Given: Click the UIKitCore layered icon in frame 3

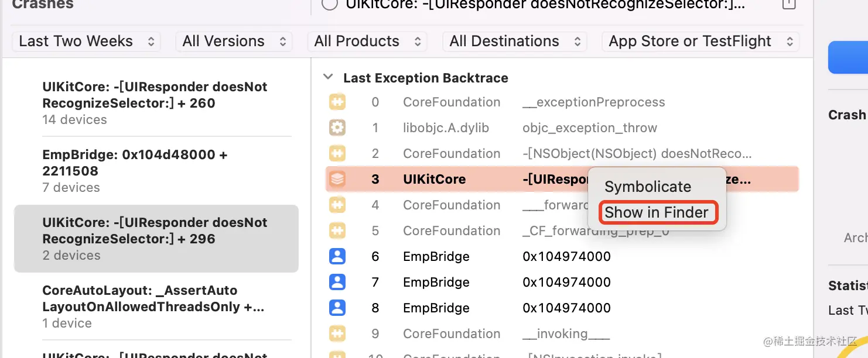Looking at the screenshot, I should point(337,179).
